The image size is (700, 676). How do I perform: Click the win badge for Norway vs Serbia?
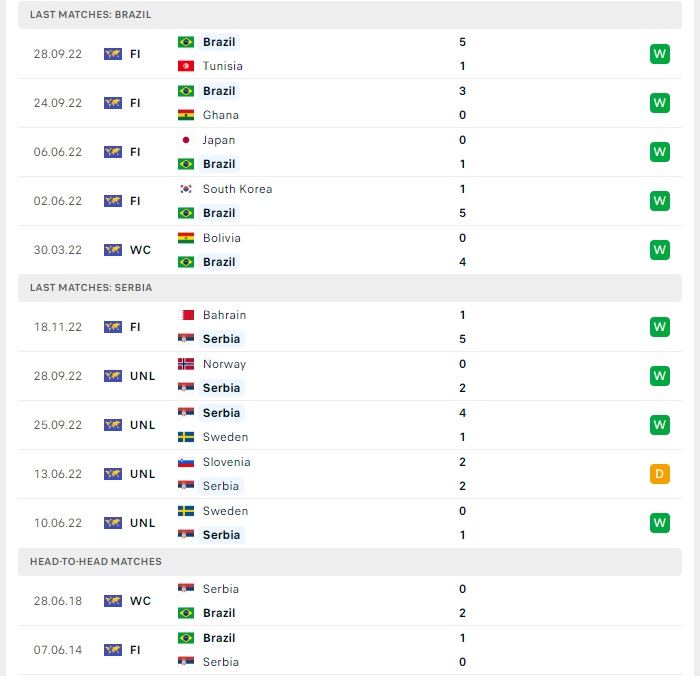(x=659, y=376)
